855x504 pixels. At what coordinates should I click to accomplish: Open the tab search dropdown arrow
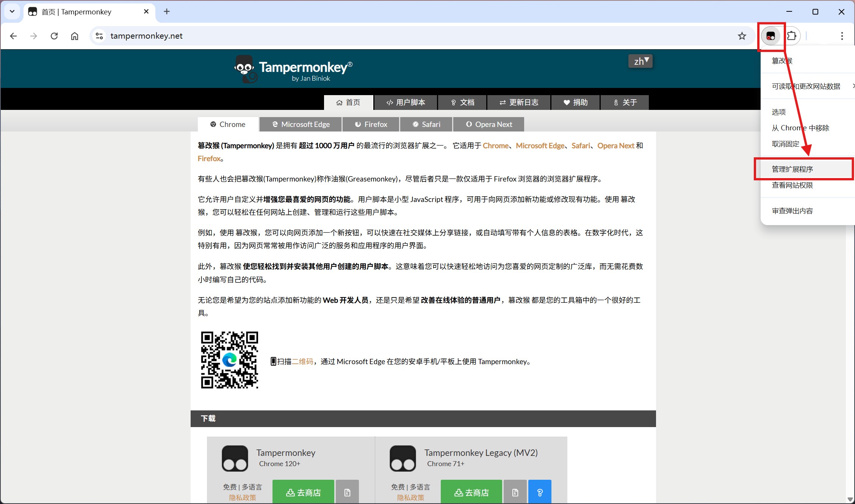pos(12,11)
